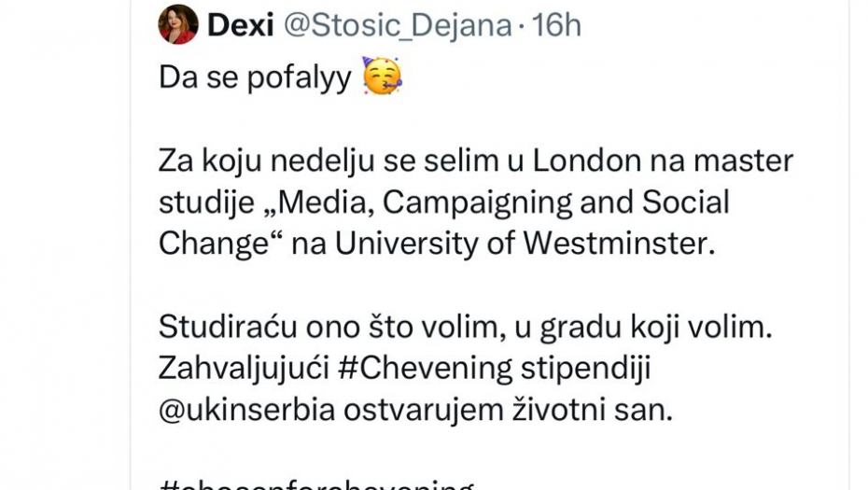Click the "Da se pofalyy" text

253,78
